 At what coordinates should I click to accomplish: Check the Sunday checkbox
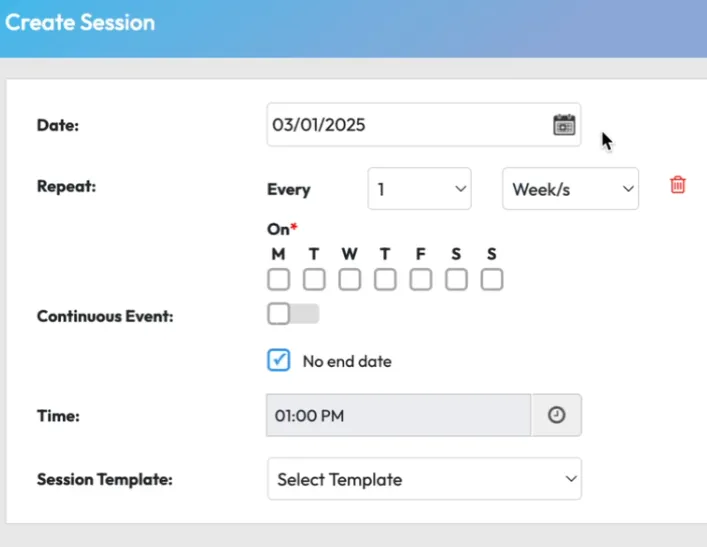coord(491,279)
